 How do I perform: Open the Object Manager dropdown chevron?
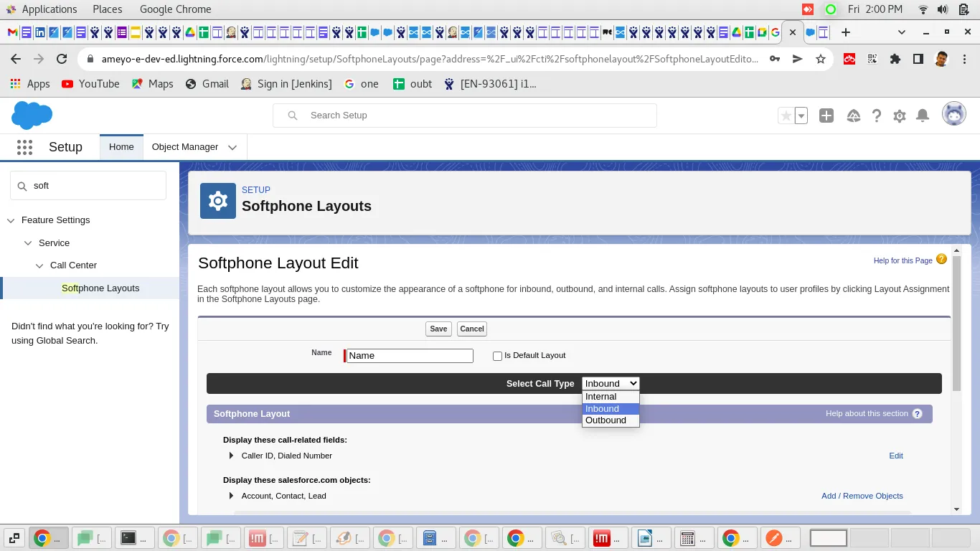coord(232,147)
